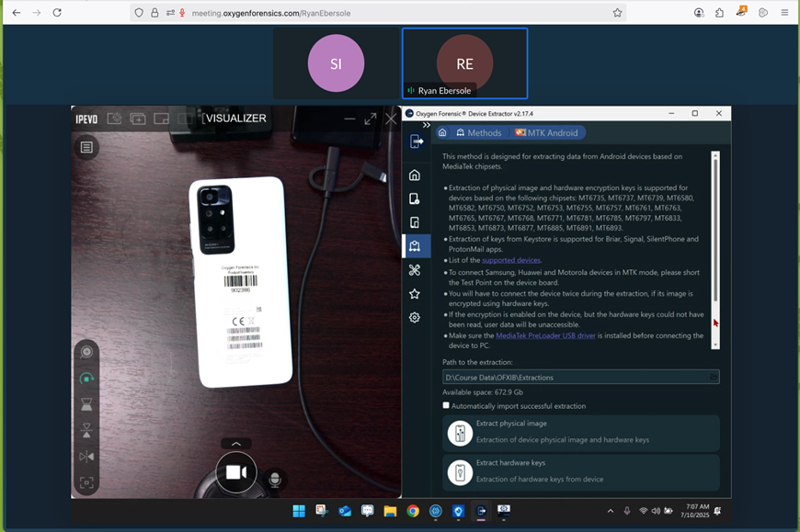Viewport: 800px width, 532px height.
Task: Flip the camera image horizontally (mirror)
Action: point(86,456)
